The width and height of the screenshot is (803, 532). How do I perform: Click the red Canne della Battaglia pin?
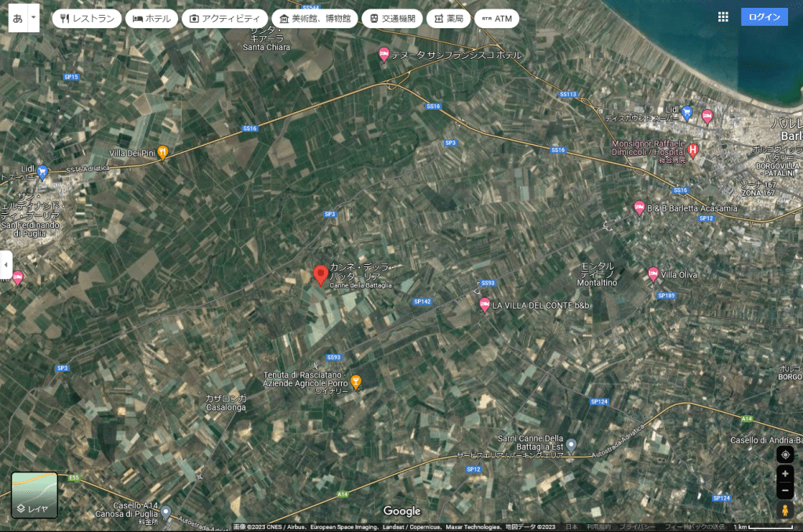tap(320, 274)
